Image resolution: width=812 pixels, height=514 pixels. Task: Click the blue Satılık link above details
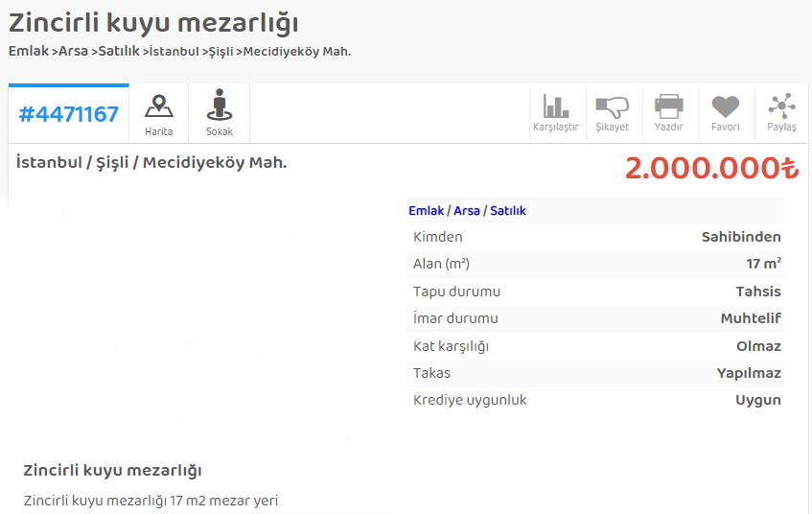tap(508, 211)
